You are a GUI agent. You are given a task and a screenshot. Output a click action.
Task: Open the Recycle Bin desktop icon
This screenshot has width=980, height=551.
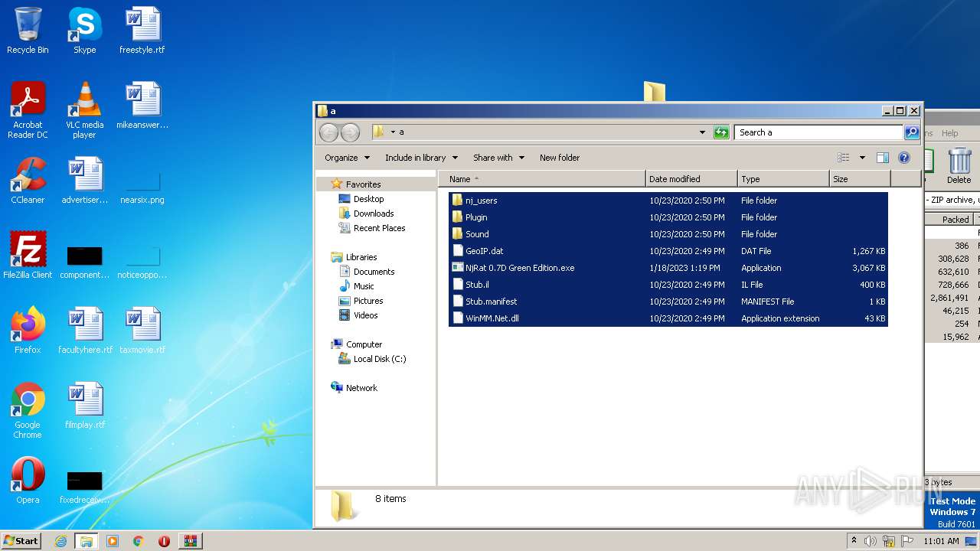[x=28, y=31]
